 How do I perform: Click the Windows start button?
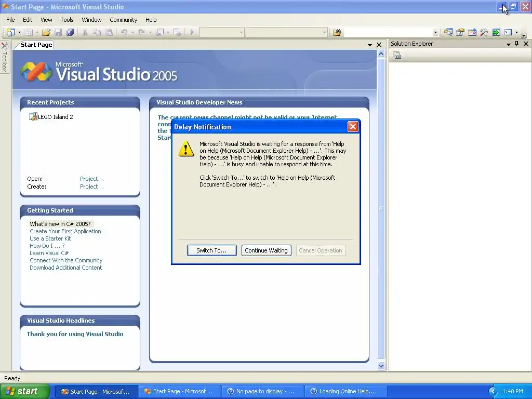pyautogui.click(x=24, y=391)
